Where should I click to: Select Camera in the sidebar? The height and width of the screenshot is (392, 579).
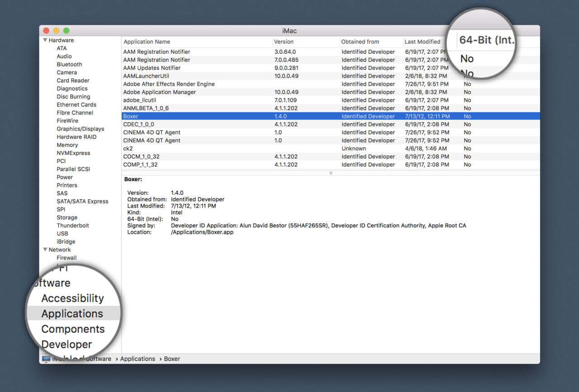coord(66,72)
